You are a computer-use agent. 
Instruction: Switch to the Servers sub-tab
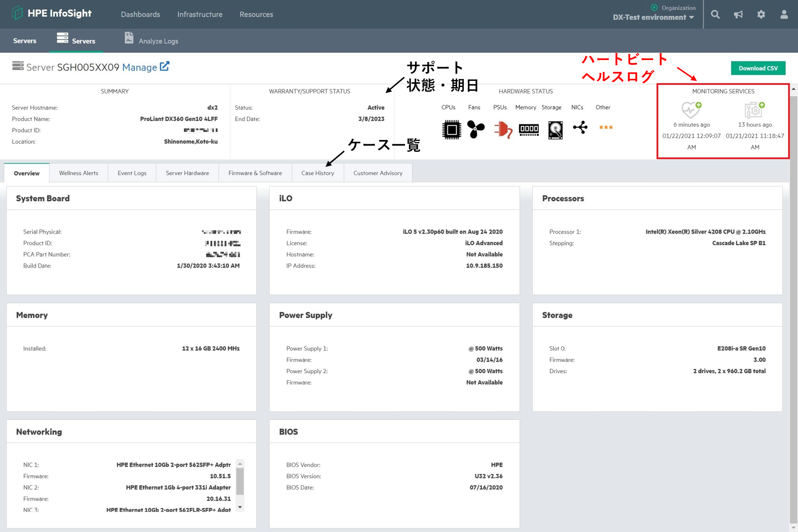76,41
